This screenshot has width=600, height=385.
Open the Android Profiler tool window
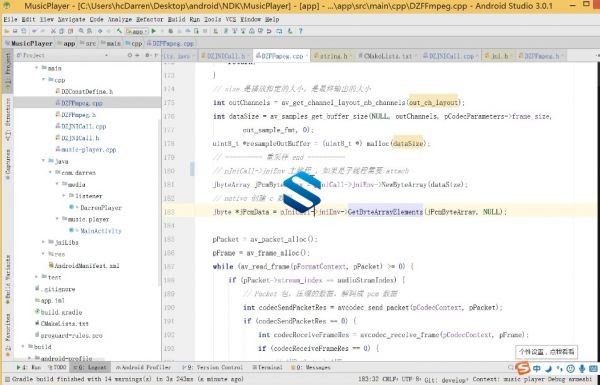tap(143, 367)
